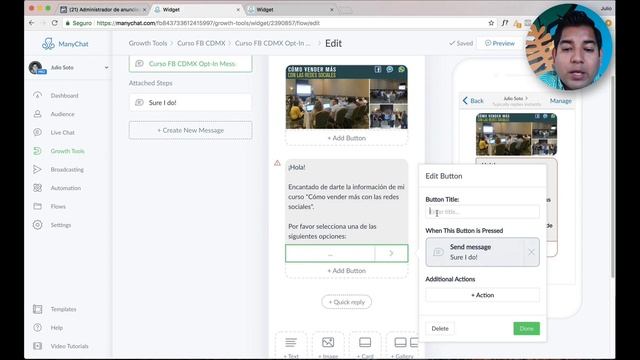This screenshot has width=640, height=360.
Task: Open Audience in the sidebar
Action: (62, 114)
